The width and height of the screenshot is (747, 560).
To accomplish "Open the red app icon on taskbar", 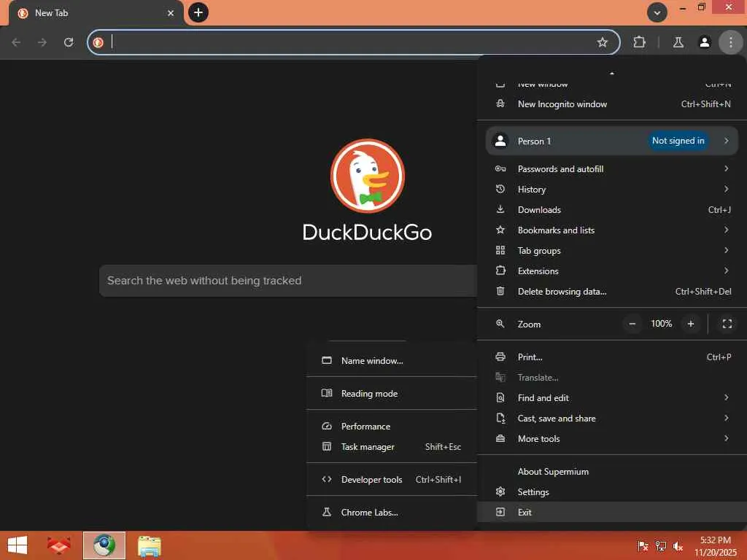I will pos(58,545).
